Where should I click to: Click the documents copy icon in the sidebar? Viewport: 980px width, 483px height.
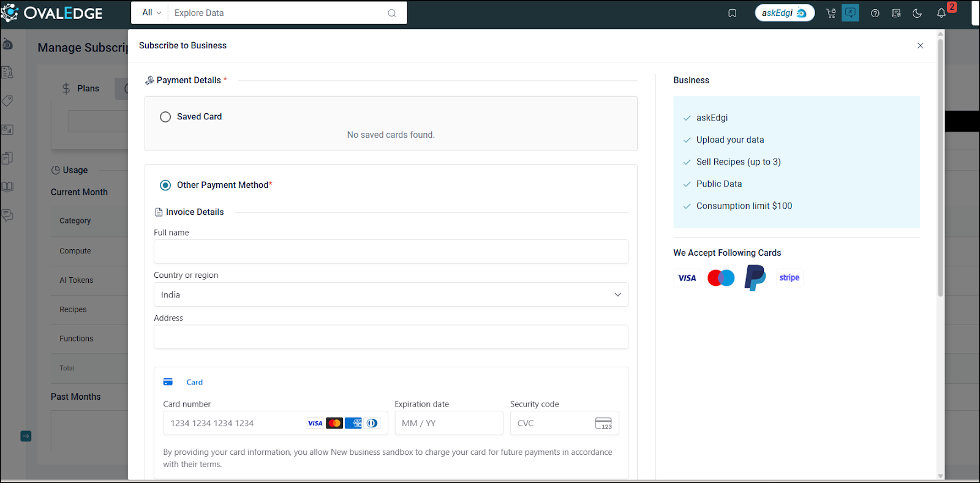(7, 158)
